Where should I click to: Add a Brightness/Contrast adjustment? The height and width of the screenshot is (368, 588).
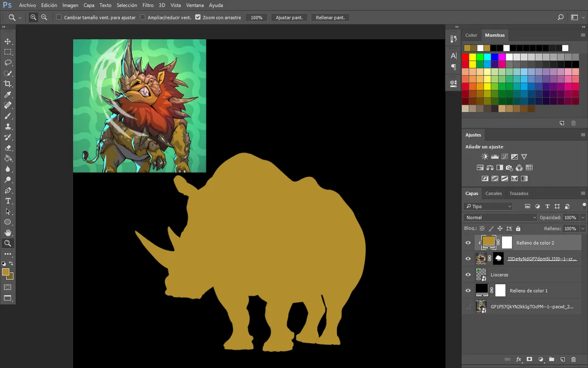(485, 157)
